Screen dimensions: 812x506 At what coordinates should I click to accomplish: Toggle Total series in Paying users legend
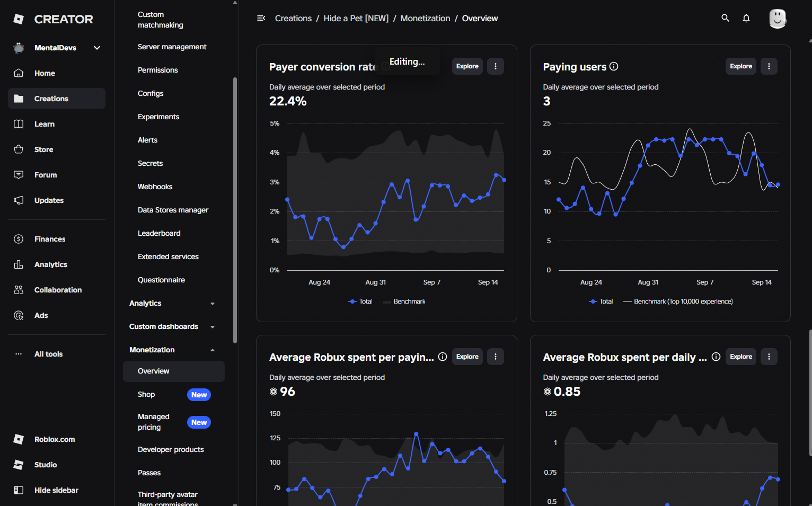pos(601,301)
